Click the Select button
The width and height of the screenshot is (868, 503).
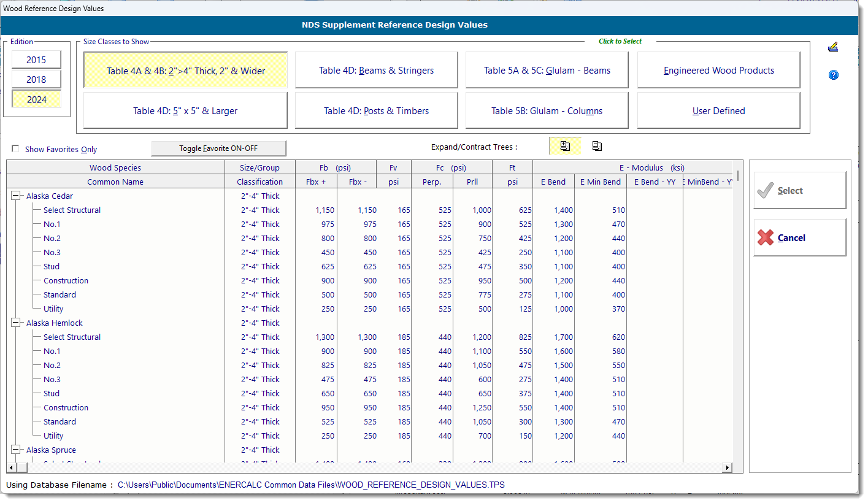point(799,191)
